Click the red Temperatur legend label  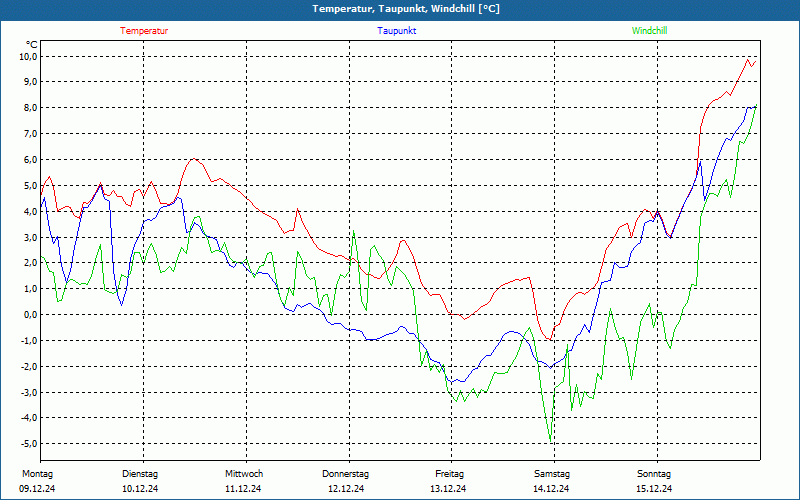(144, 31)
